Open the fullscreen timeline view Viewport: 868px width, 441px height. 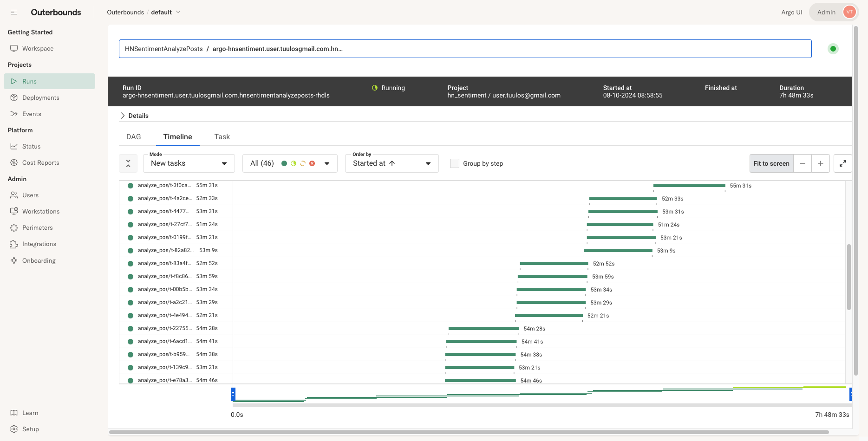click(x=843, y=163)
